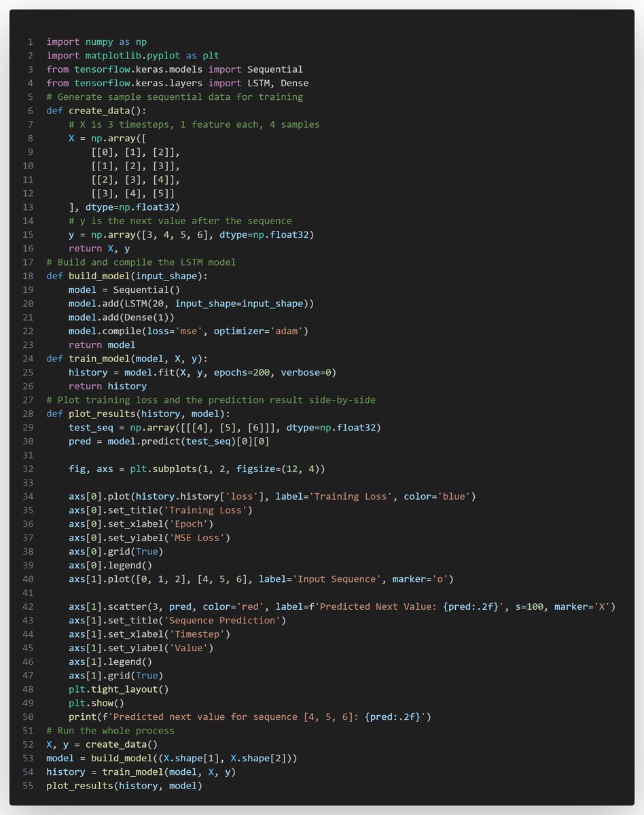
Task: Select the "import matplotlib.pyplot as plt" line
Action: 132,56
